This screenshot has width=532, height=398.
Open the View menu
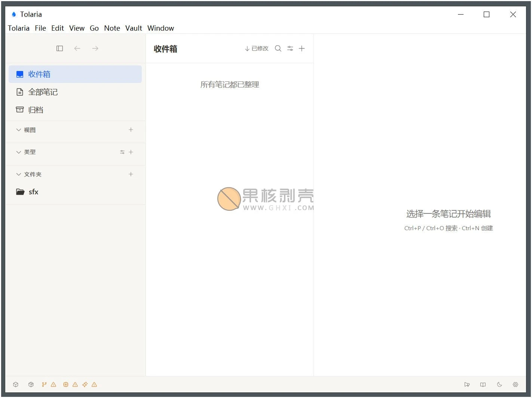pos(77,28)
